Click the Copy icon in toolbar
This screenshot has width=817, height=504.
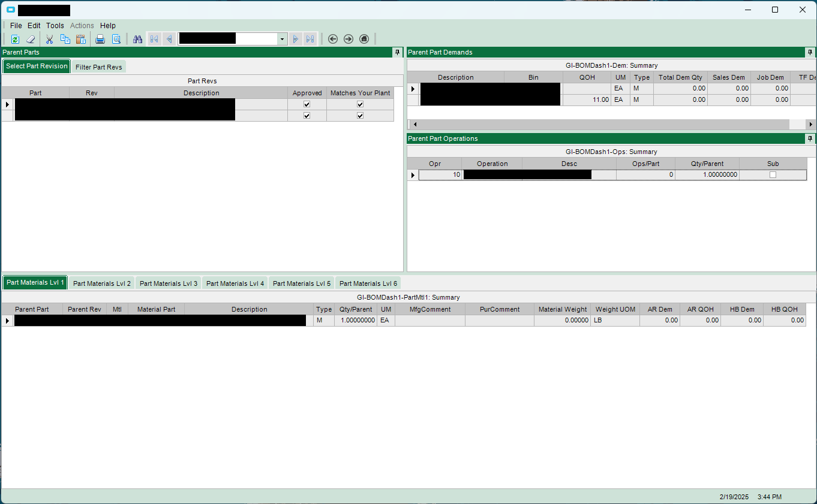65,39
